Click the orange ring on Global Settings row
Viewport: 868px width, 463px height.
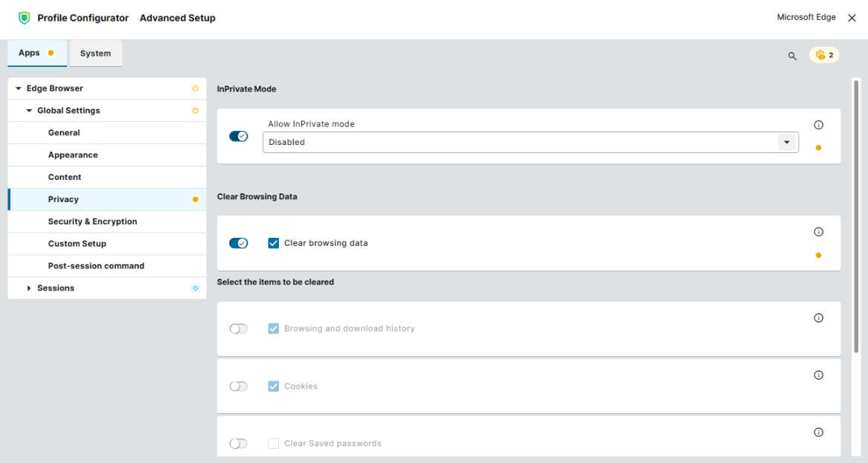pos(196,111)
